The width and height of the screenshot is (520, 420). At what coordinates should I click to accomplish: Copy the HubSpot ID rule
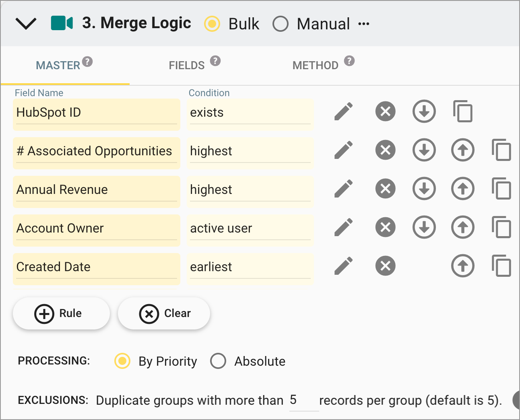click(x=463, y=112)
